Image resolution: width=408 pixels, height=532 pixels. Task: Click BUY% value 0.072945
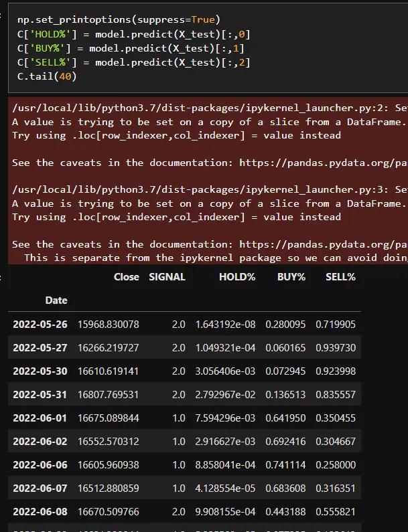pos(285,371)
